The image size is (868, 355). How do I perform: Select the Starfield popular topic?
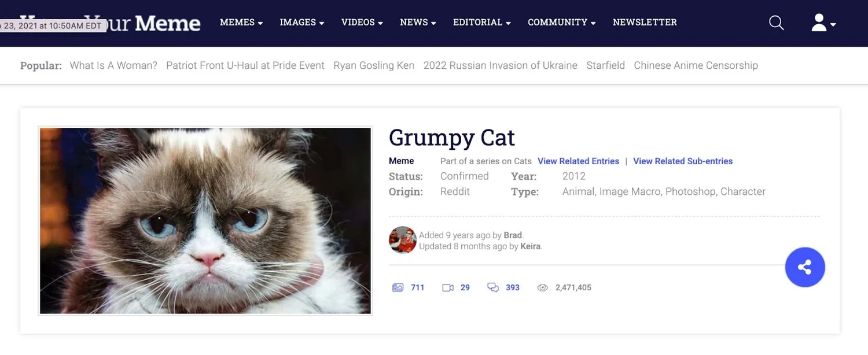point(605,65)
